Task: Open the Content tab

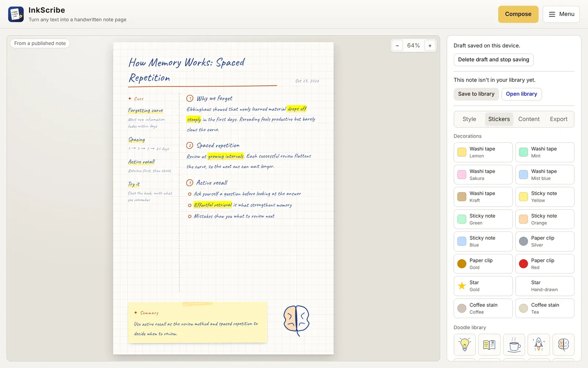Action: click(x=529, y=119)
